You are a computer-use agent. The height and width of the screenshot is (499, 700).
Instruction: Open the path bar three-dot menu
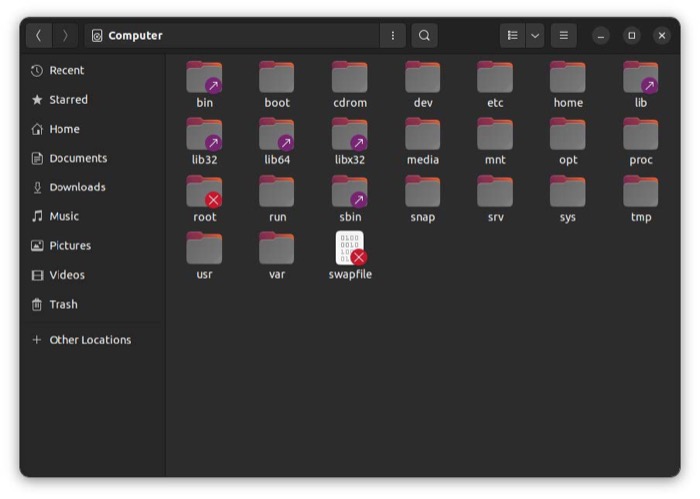(392, 35)
